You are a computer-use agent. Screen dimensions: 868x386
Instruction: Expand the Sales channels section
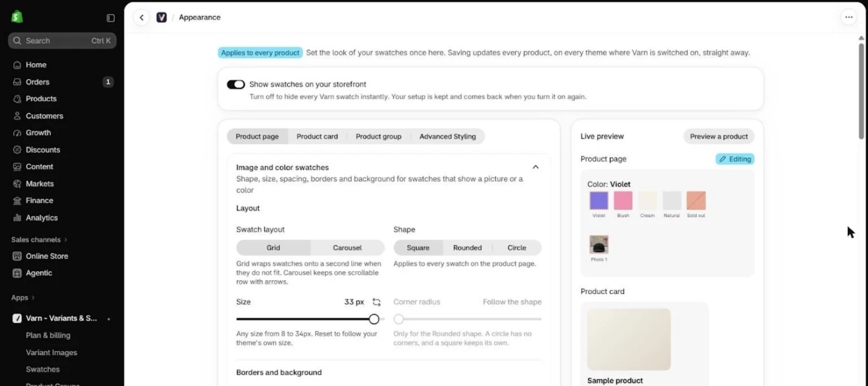39,239
